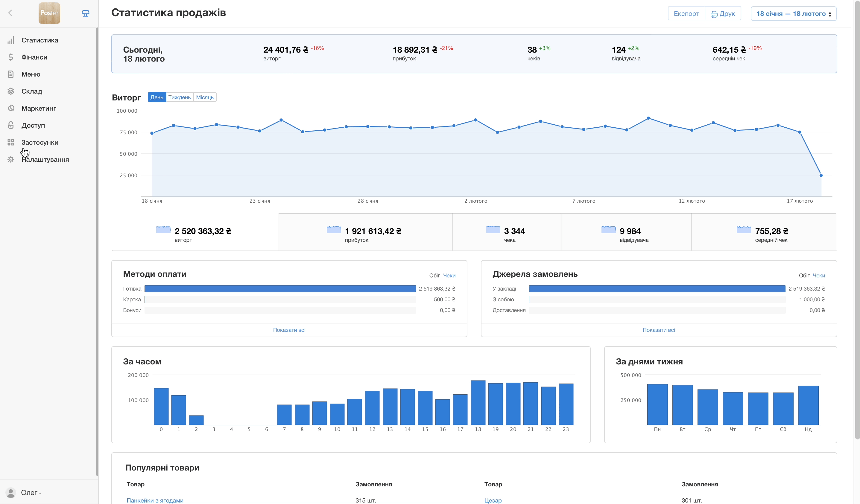Open the Панкейки з ягодами product link
Image resolution: width=860 pixels, height=504 pixels.
(x=155, y=500)
